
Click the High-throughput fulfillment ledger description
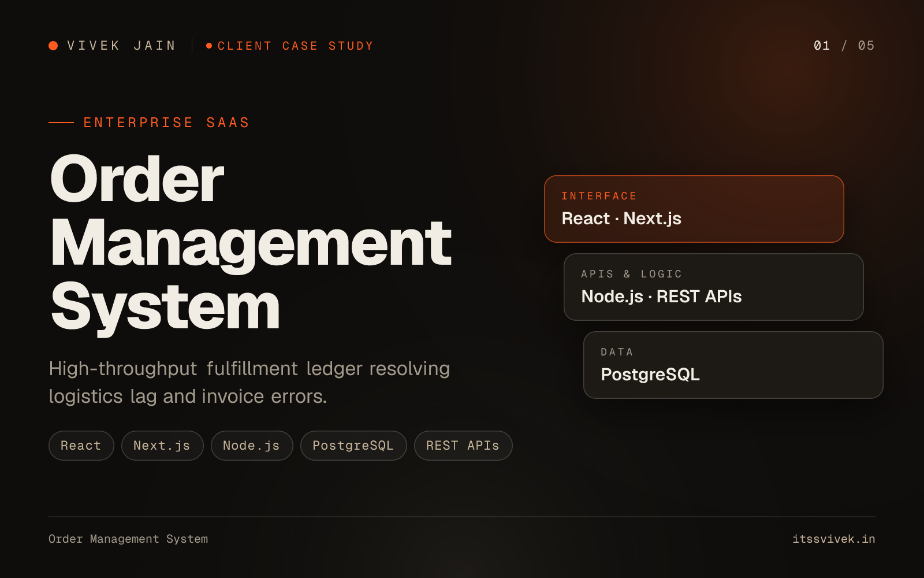(249, 382)
